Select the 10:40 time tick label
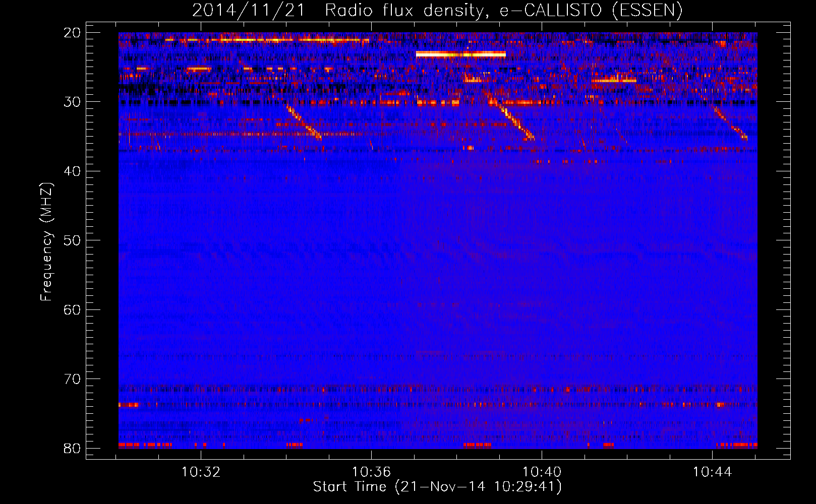The width and height of the screenshot is (816, 504). tap(542, 472)
